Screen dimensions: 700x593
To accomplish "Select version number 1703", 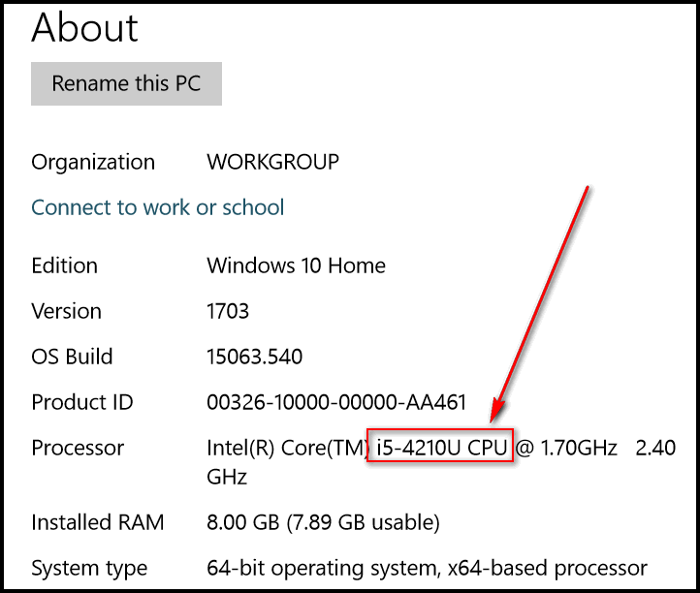I will pos(228,311).
